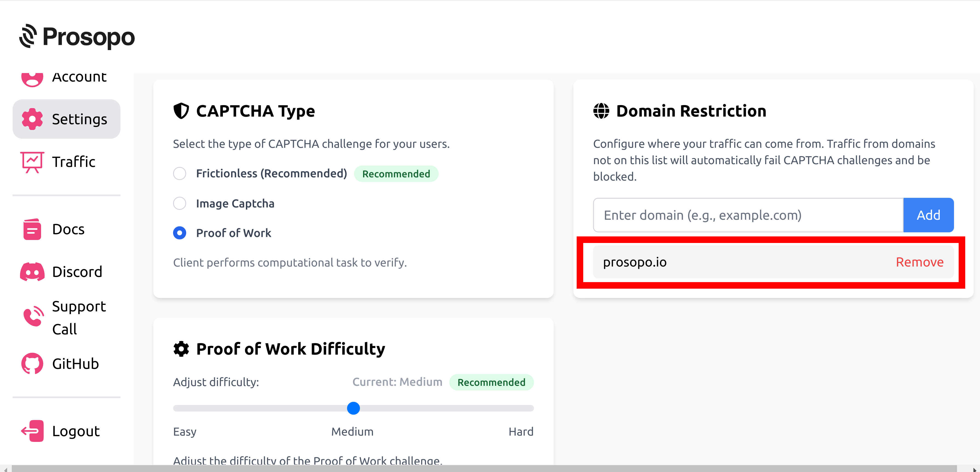This screenshot has width=980, height=472.
Task: Click the gear icon beside Proof of Work Difficulty
Action: 181,349
